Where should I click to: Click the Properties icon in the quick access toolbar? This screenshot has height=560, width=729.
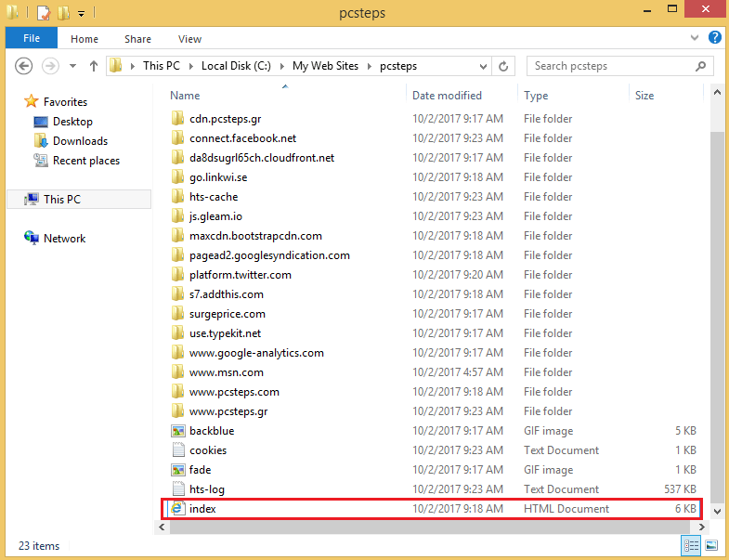click(44, 13)
